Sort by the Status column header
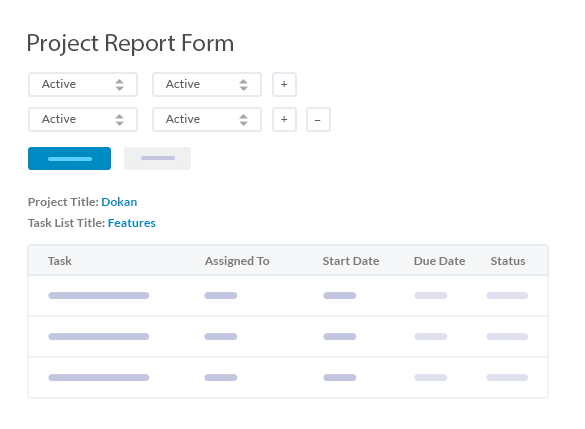Image resolution: width=585 pixels, height=429 pixels. (x=508, y=261)
